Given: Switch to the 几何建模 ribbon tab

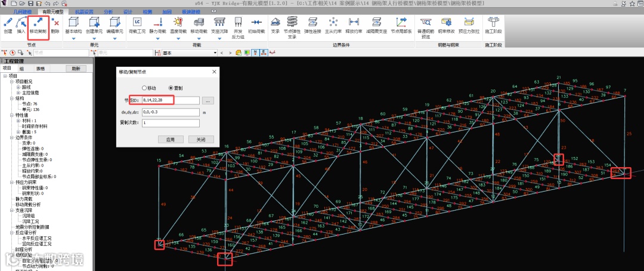Looking at the screenshot, I should click(x=22, y=12).
